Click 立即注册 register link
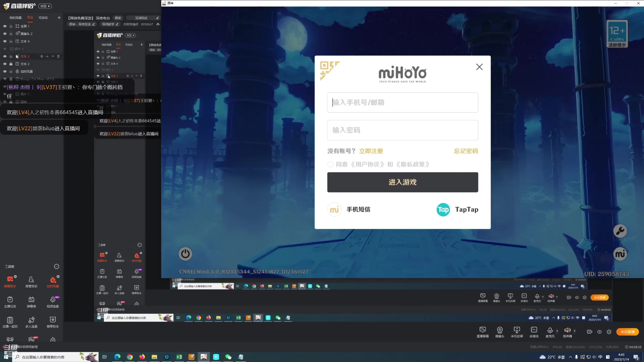Image resolution: width=644 pixels, height=362 pixels. click(x=371, y=151)
